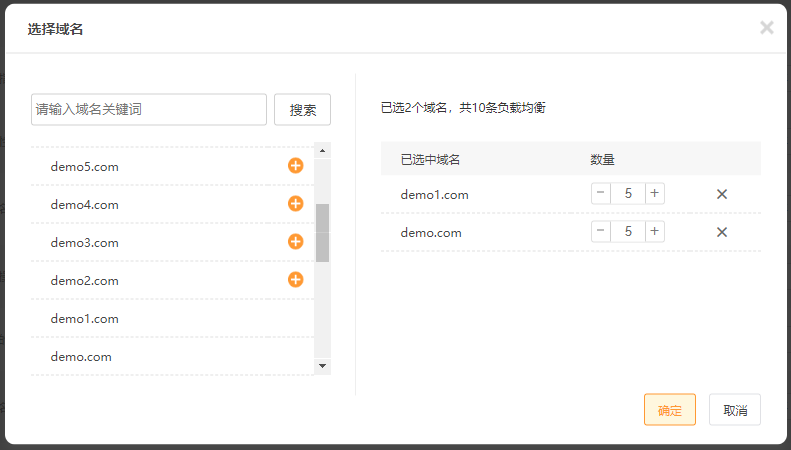Decrease quantity for demo1.com

coord(601,194)
